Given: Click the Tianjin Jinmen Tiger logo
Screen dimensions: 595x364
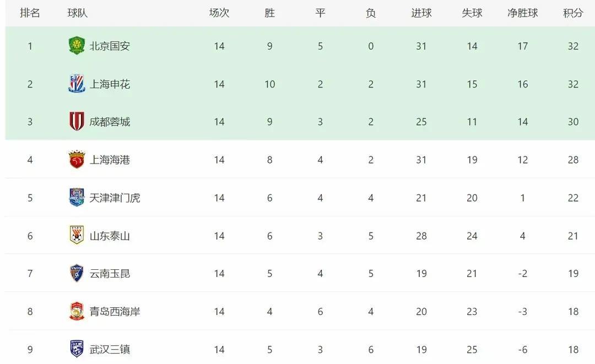Looking at the screenshot, I should pos(77,197).
